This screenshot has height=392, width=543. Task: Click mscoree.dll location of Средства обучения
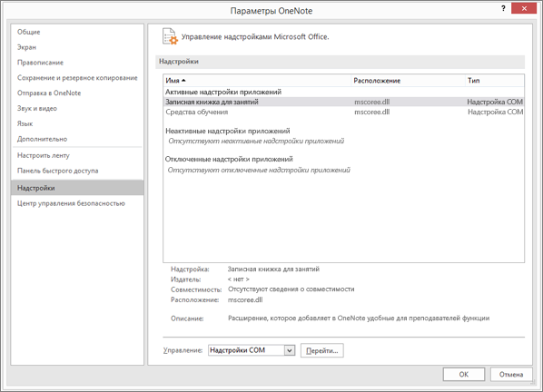point(372,112)
